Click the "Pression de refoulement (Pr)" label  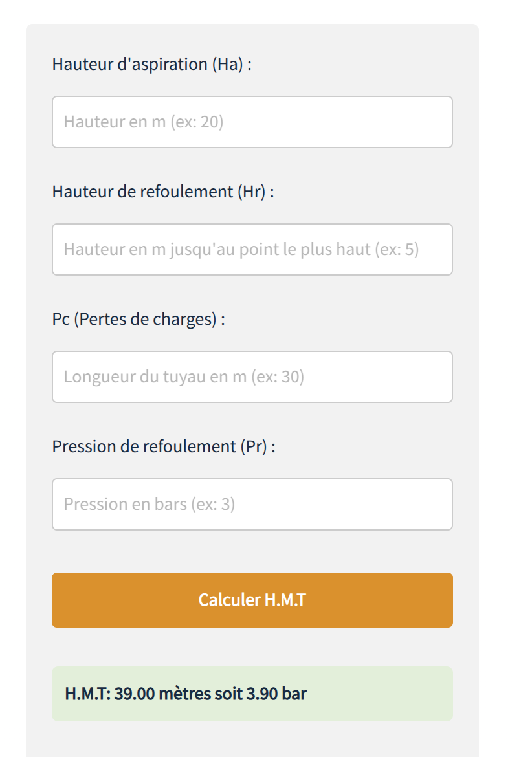(163, 447)
